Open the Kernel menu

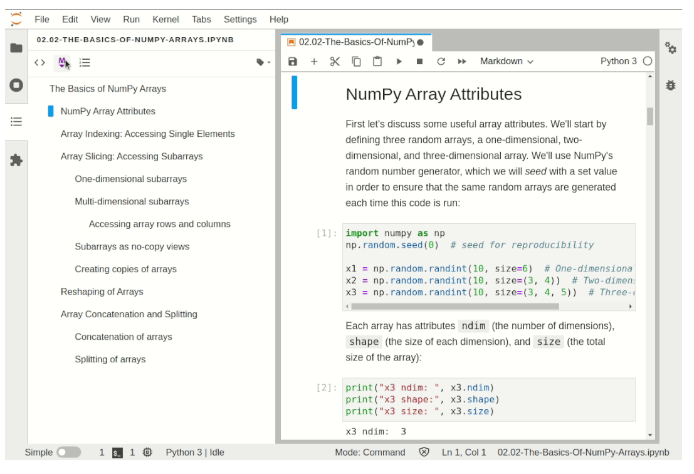click(165, 19)
